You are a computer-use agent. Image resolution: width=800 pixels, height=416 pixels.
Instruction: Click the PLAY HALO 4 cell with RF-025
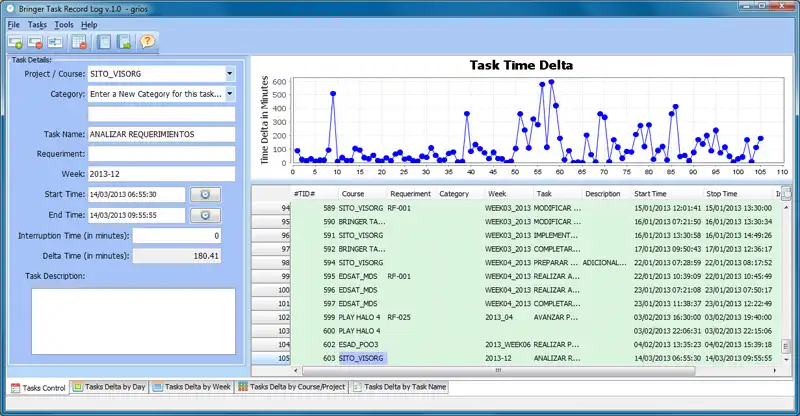[x=362, y=317]
